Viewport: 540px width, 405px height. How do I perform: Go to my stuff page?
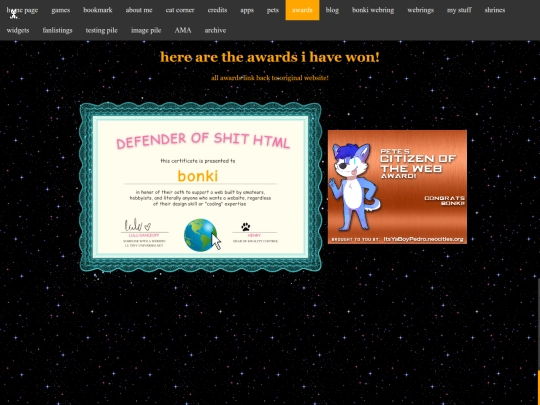[459, 10]
